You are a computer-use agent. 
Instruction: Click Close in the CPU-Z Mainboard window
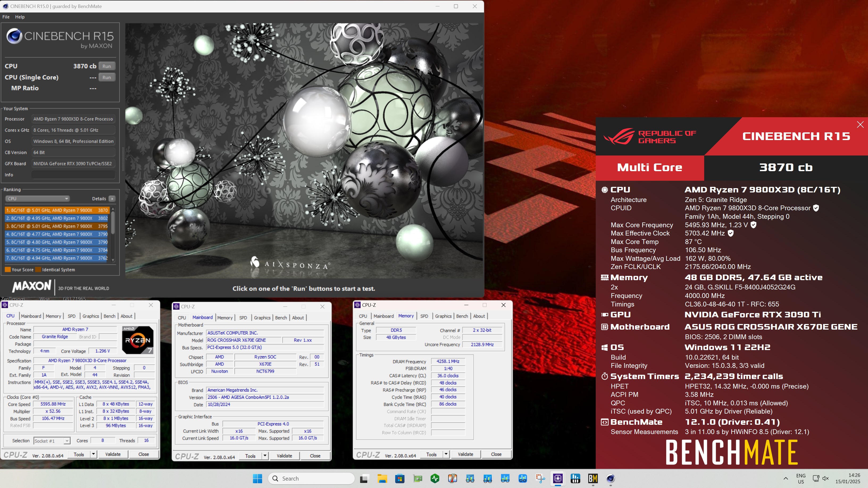315,456
